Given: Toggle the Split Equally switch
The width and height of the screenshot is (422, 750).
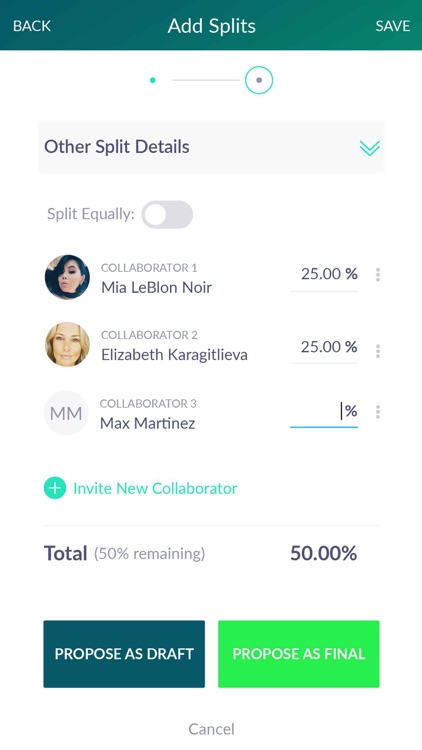Looking at the screenshot, I should click(x=167, y=215).
